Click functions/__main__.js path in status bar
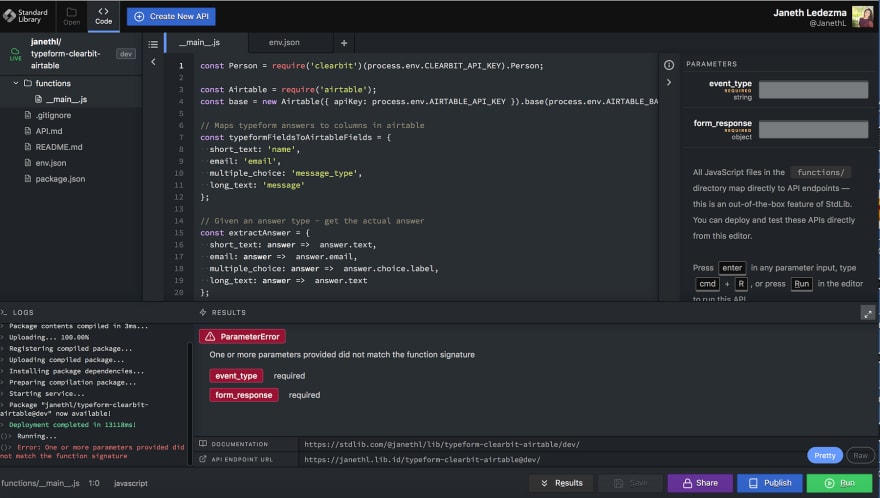 40,483
